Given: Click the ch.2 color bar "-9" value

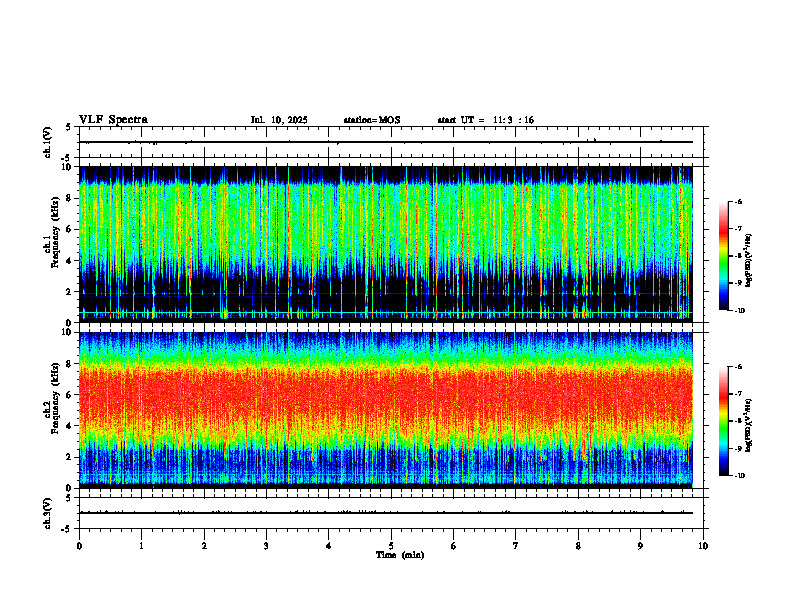Looking at the screenshot, I should click(x=738, y=448).
